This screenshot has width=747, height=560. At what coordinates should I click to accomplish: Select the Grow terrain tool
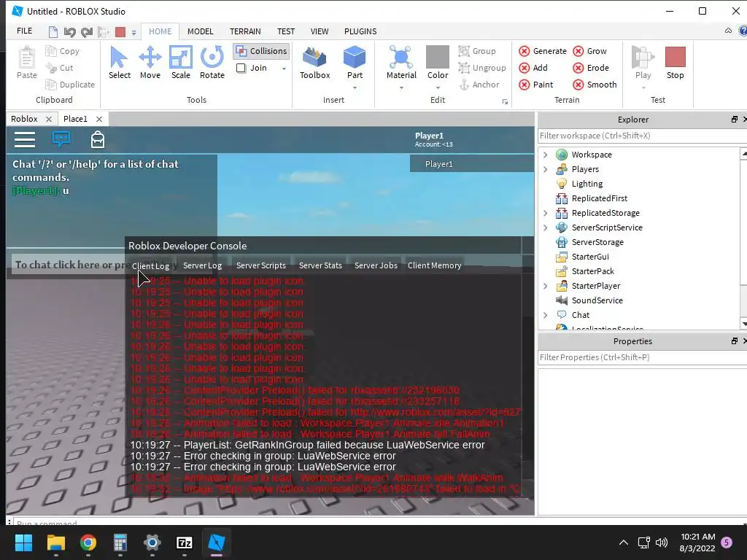pos(589,51)
